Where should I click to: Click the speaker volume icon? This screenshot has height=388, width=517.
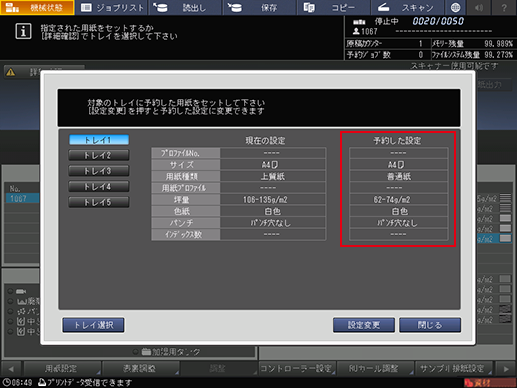click(479, 7)
